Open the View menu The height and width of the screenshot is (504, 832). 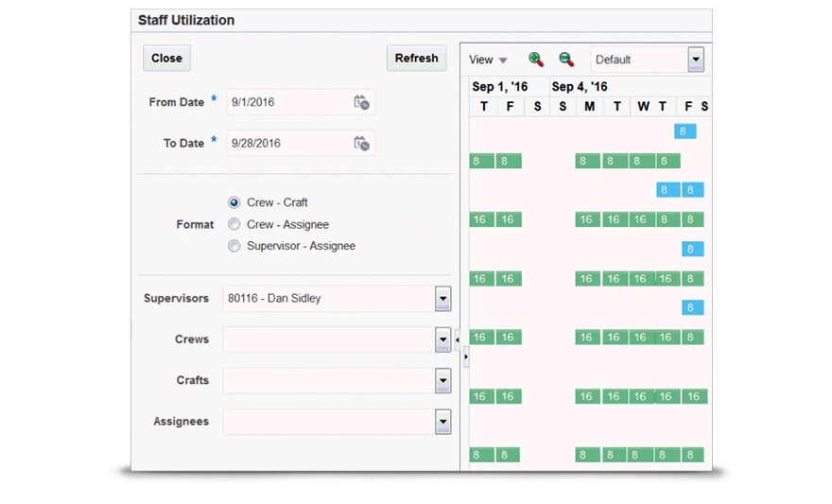tap(488, 60)
